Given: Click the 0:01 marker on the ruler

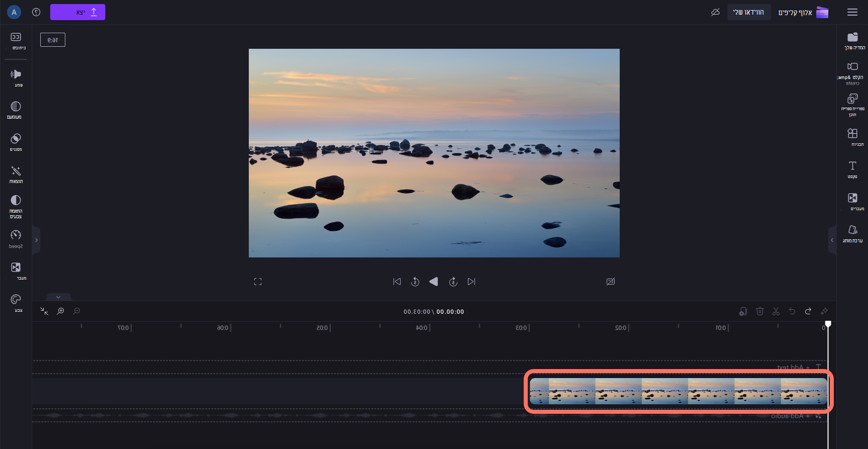Looking at the screenshot, I should [721, 328].
